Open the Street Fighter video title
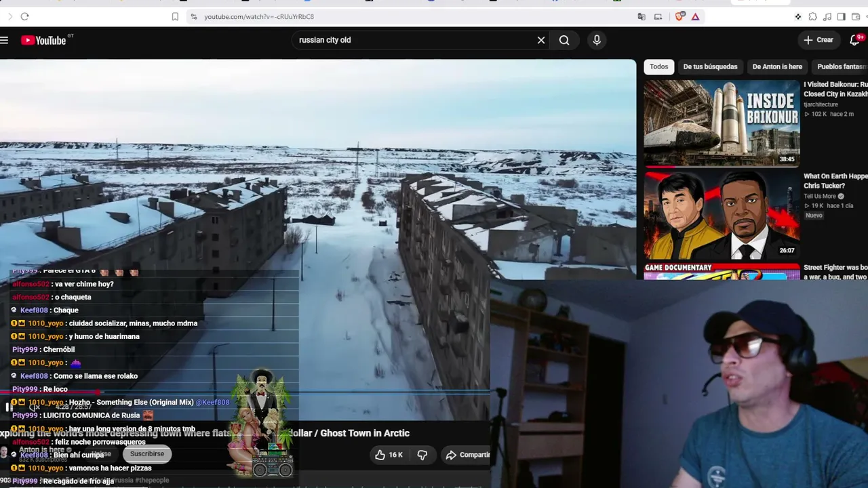Viewport: 868px width, 488px height. (x=835, y=272)
